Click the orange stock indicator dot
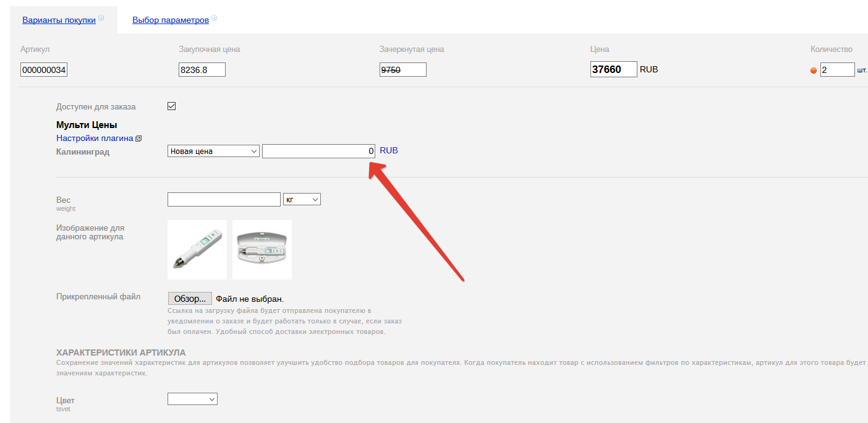This screenshot has height=423, width=868. tap(814, 70)
